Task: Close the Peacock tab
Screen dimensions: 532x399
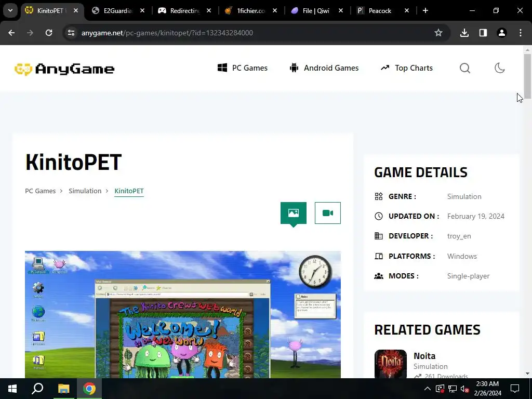Action: click(407, 10)
